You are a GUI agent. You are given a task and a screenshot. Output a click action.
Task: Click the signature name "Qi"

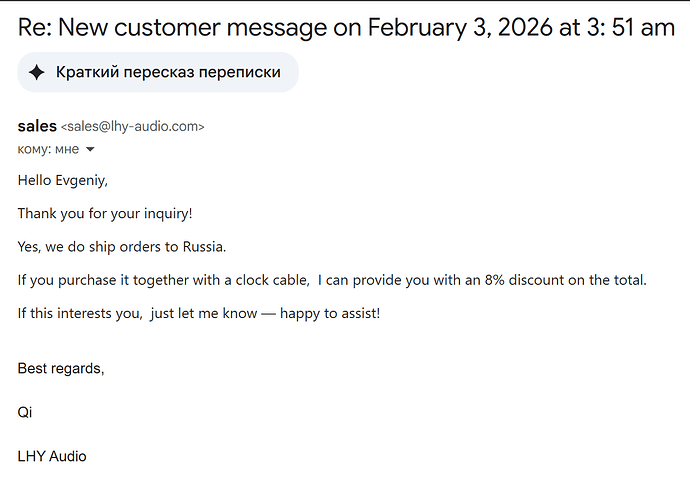[25, 412]
